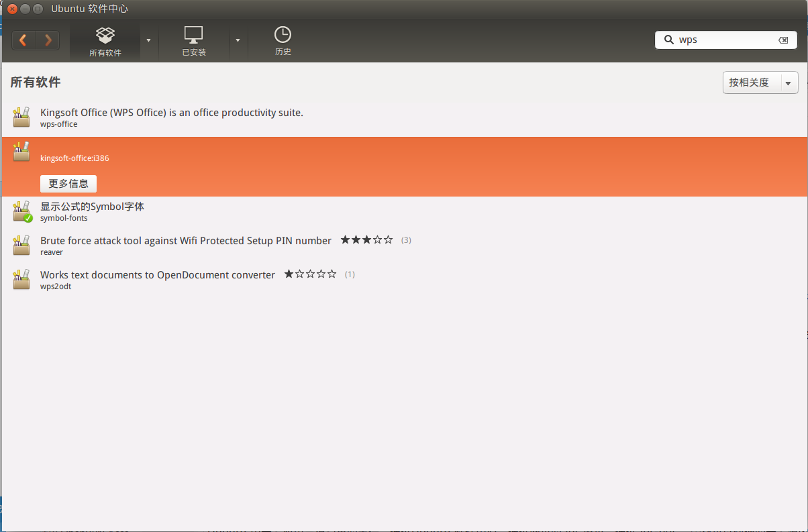Clear the search text with the clear icon

(x=783, y=40)
